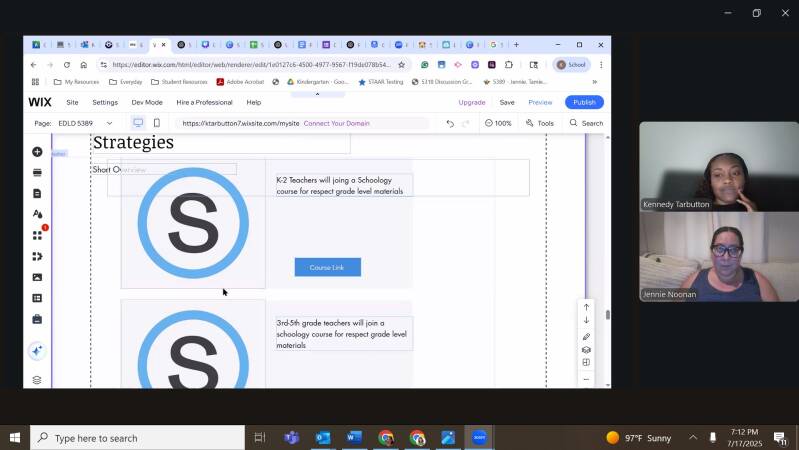Click the stacked-layers icon on the section toolbar
Screen dimensions: 799x450
(x=586, y=350)
